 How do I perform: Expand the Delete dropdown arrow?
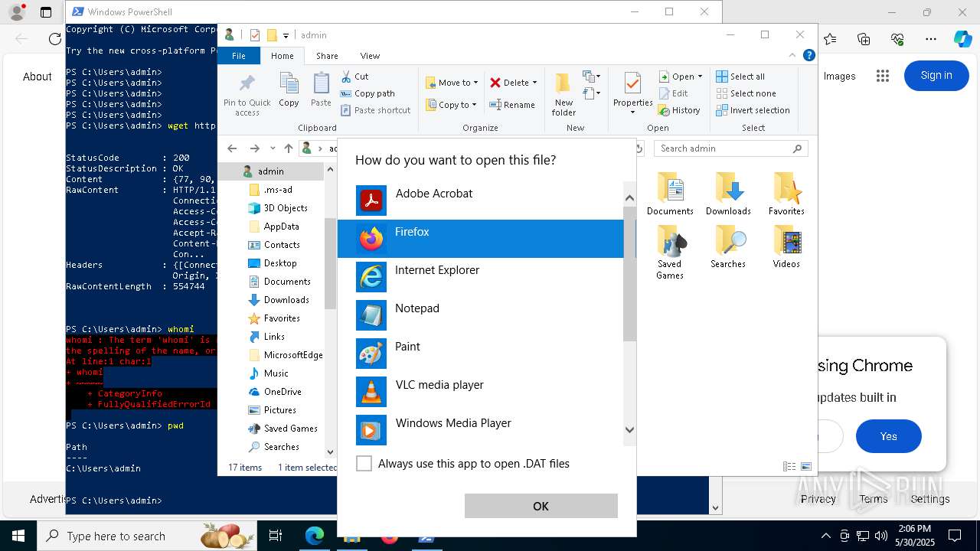pyautogui.click(x=534, y=83)
